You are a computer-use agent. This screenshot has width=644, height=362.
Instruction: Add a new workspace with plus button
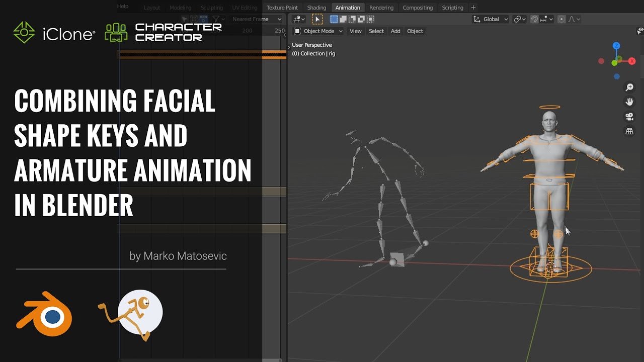coord(473,8)
